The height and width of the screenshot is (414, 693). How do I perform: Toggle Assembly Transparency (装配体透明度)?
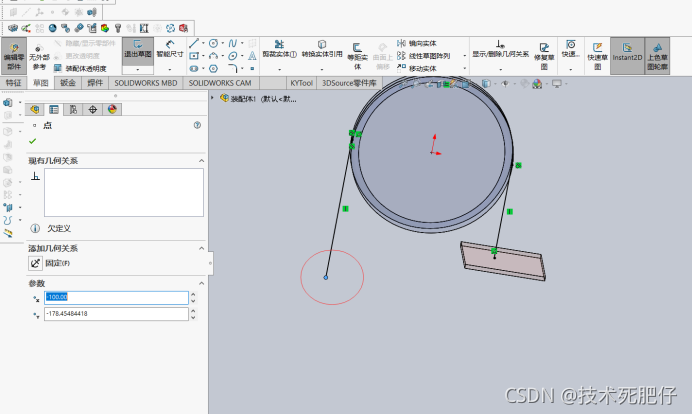tap(80, 68)
